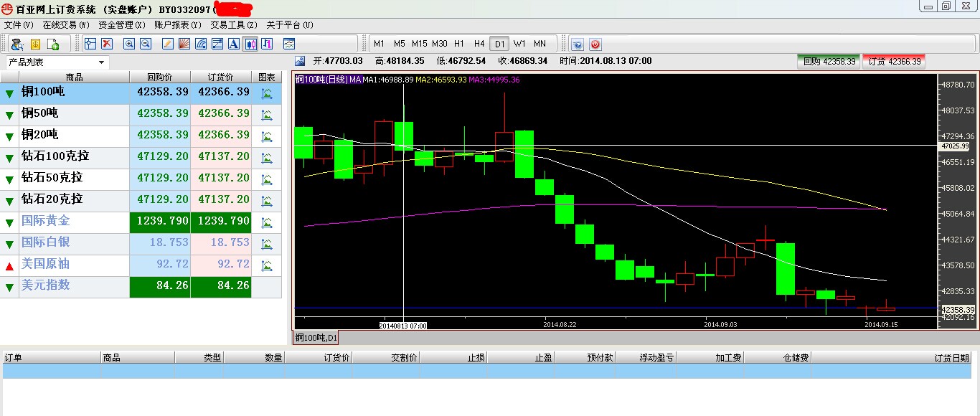Toggle the crosshair cursor tool
The image size is (980, 416).
click(x=90, y=44)
